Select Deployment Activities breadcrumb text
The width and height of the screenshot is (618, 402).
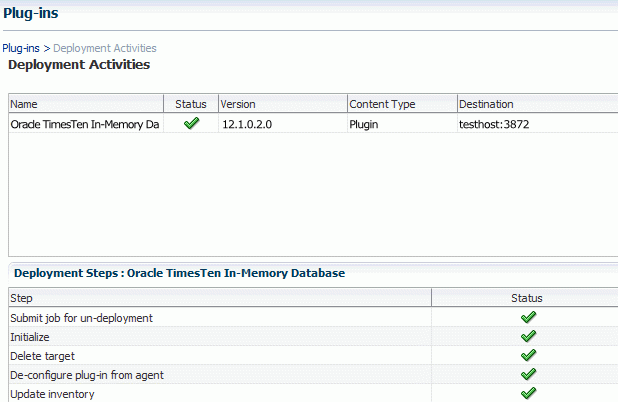(x=105, y=48)
